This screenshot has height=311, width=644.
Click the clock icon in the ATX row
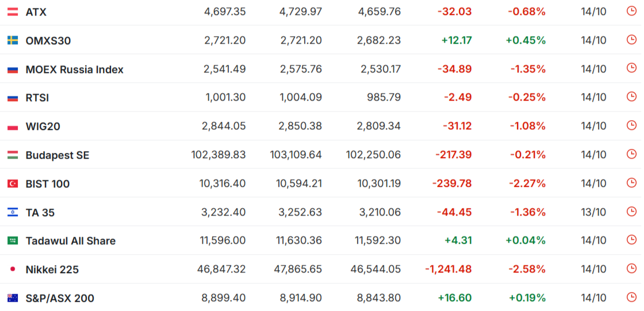click(x=631, y=11)
